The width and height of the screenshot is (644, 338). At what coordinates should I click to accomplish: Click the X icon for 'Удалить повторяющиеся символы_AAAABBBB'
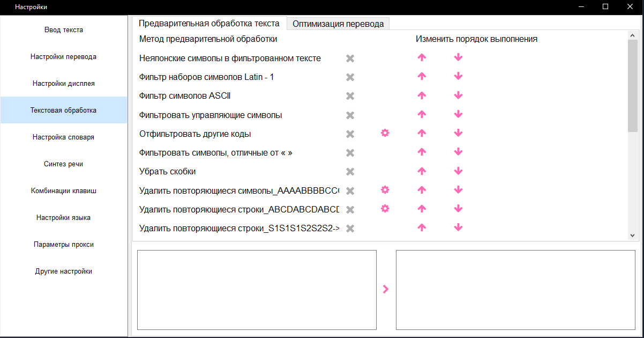click(x=350, y=191)
